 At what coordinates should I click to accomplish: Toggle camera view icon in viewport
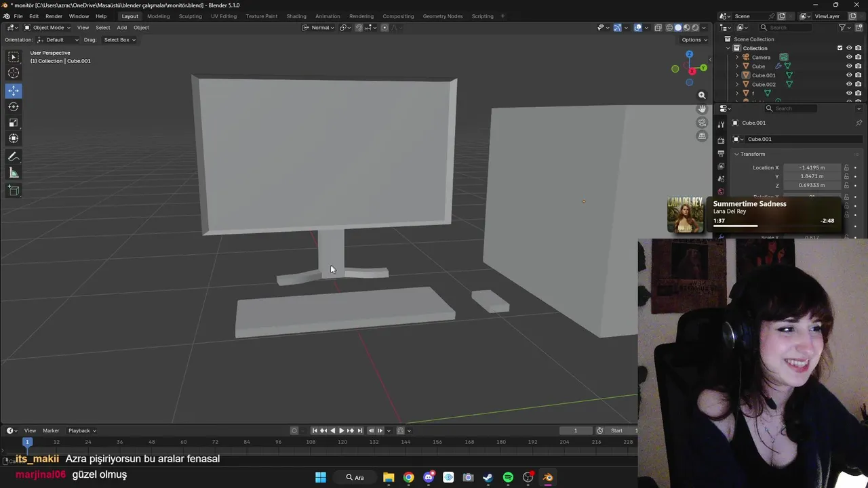coord(702,123)
